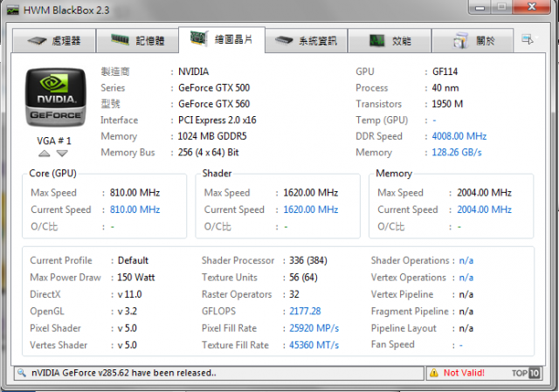This screenshot has height=392, width=559.
Task: Switch to the 記憶體 memory tab
Action: point(137,41)
